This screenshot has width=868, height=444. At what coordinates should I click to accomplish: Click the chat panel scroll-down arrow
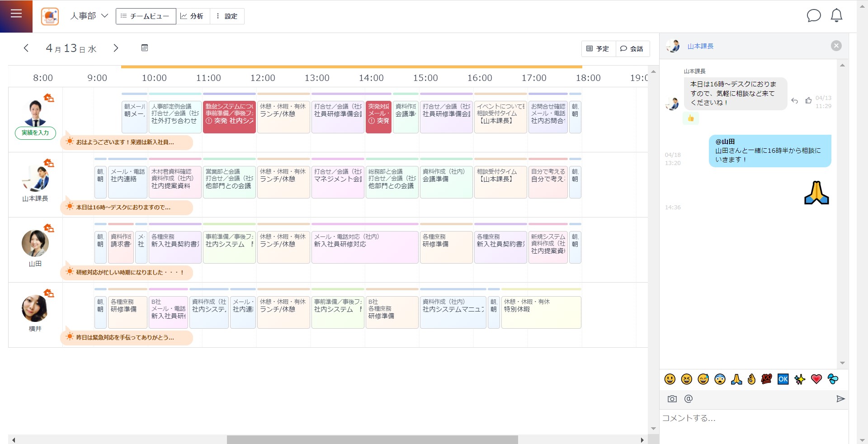(842, 363)
